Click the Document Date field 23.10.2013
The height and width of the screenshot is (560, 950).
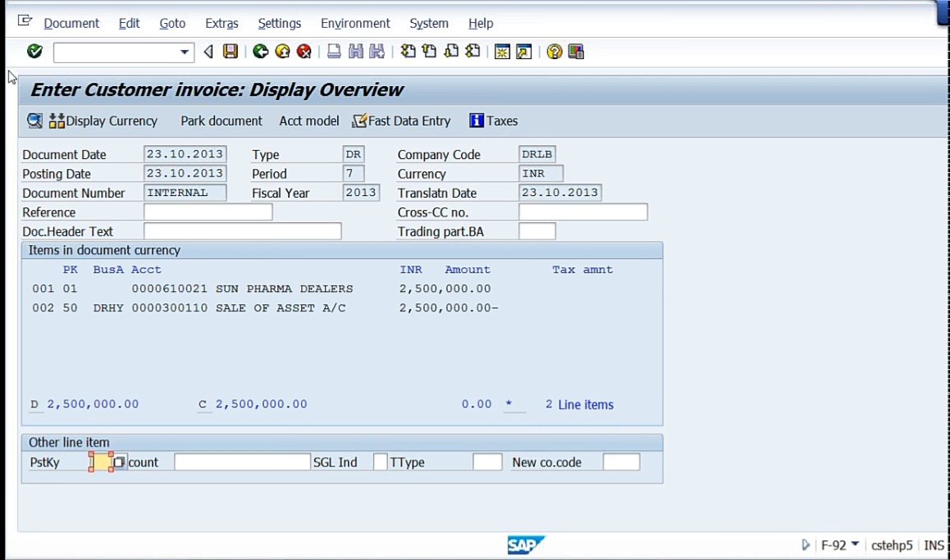coord(185,154)
